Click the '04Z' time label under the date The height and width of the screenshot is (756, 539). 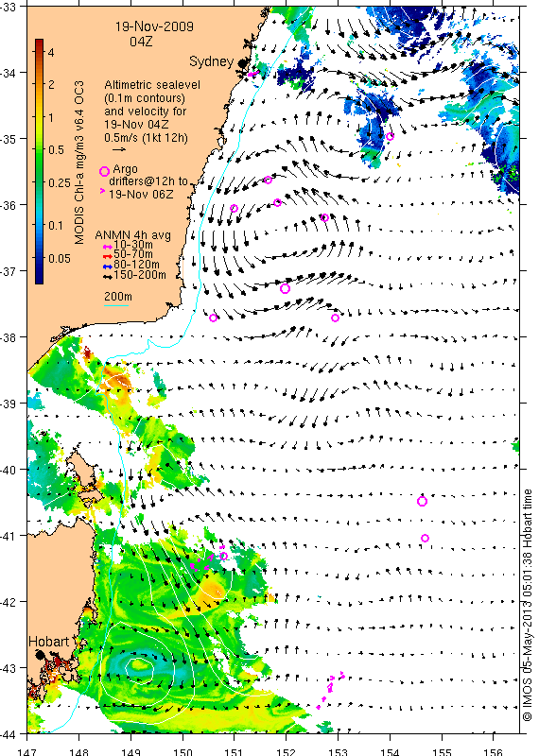click(141, 42)
